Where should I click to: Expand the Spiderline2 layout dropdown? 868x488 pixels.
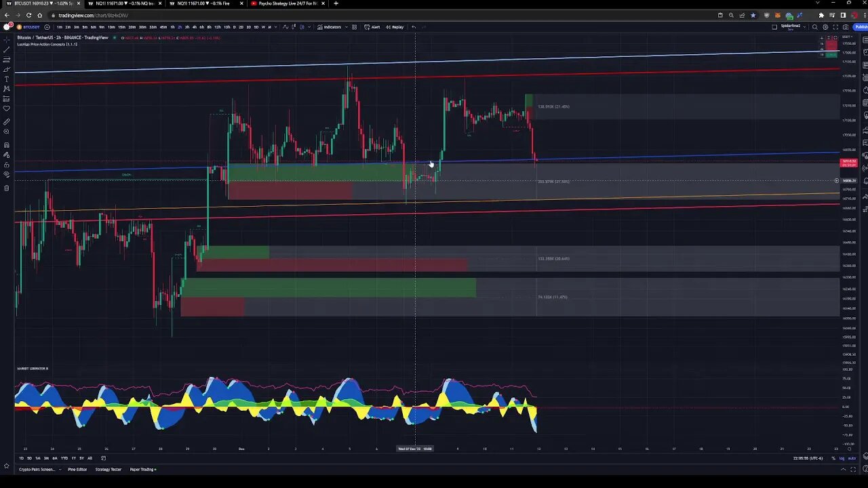click(x=805, y=27)
